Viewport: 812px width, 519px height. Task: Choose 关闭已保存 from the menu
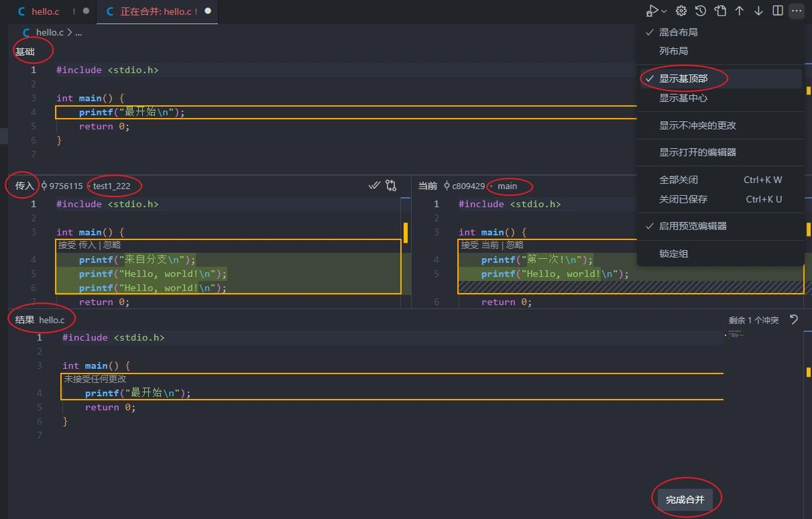[x=721, y=199]
